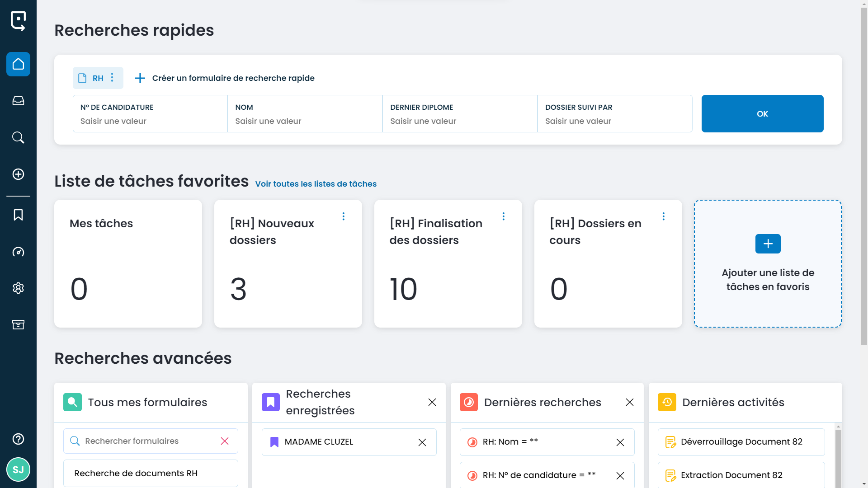868x488 pixels.
Task: Open settings with the sidebar gear icon
Action: point(18,288)
